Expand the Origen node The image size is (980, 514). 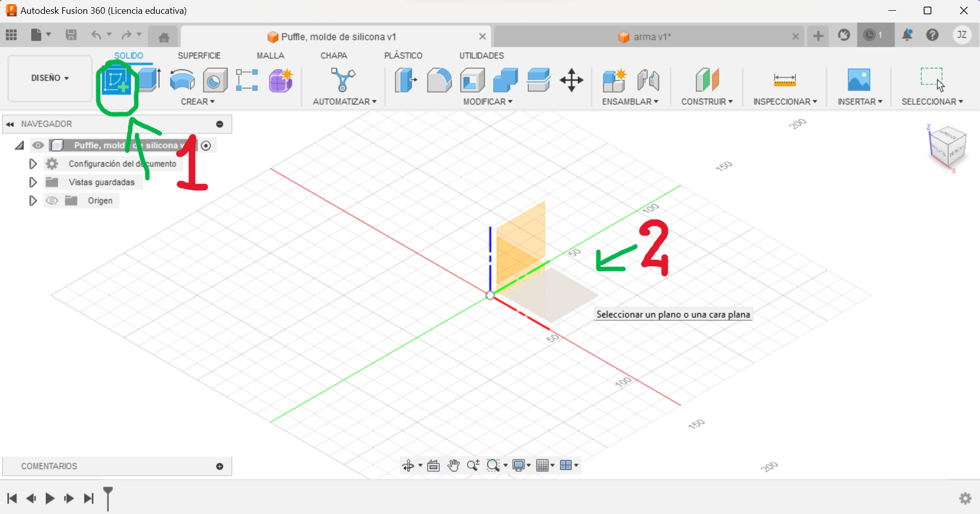(33, 201)
